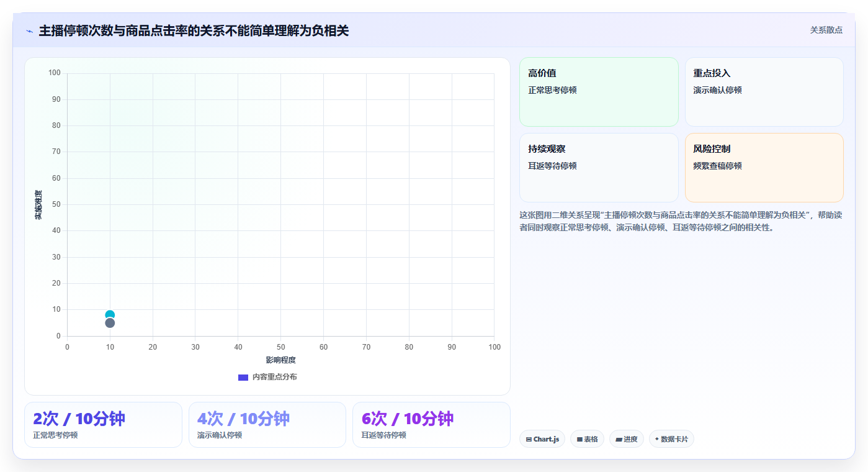The image size is (868, 472).
Task: Open the 持续观察 quadrant card
Action: (599, 168)
